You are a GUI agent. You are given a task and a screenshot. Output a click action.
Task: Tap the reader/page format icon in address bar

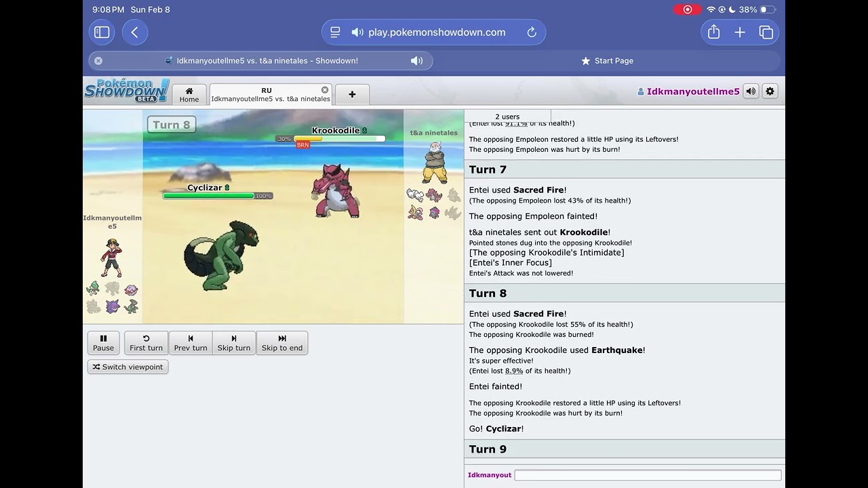tap(335, 32)
